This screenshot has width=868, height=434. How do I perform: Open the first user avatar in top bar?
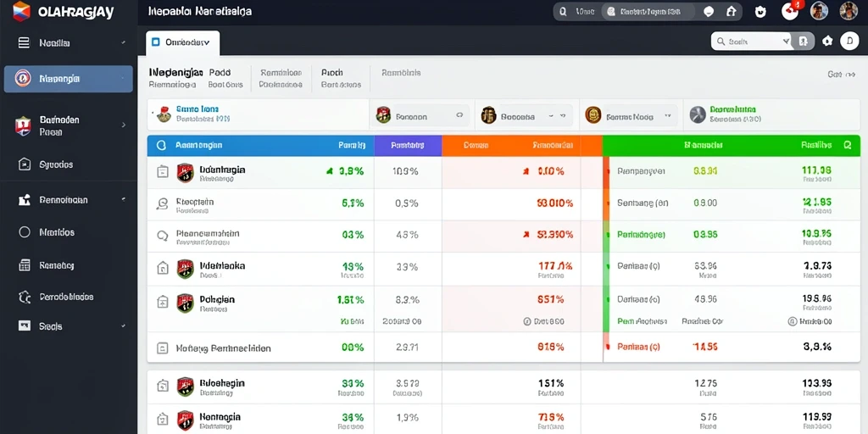[820, 11]
